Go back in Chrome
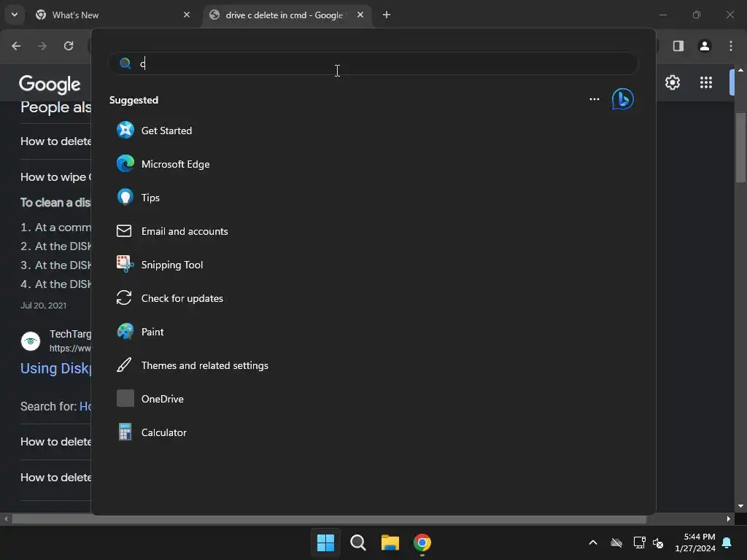The width and height of the screenshot is (747, 560). [16, 46]
